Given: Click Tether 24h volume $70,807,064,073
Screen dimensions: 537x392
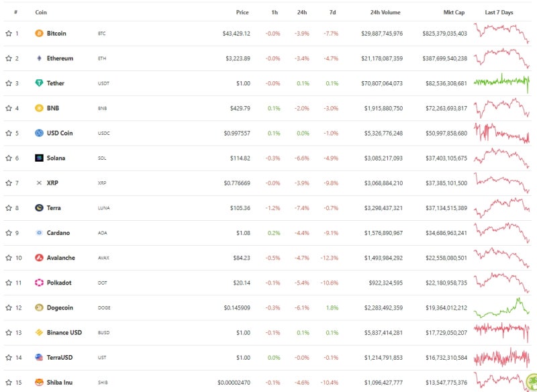Looking at the screenshot, I should pyautogui.click(x=382, y=83).
